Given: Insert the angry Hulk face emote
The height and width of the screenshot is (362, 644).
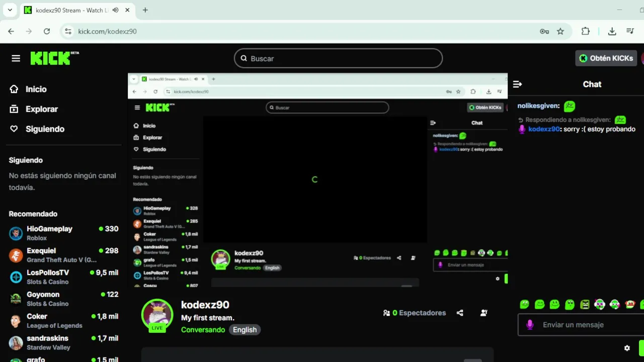Looking at the screenshot, I should click(585, 304).
